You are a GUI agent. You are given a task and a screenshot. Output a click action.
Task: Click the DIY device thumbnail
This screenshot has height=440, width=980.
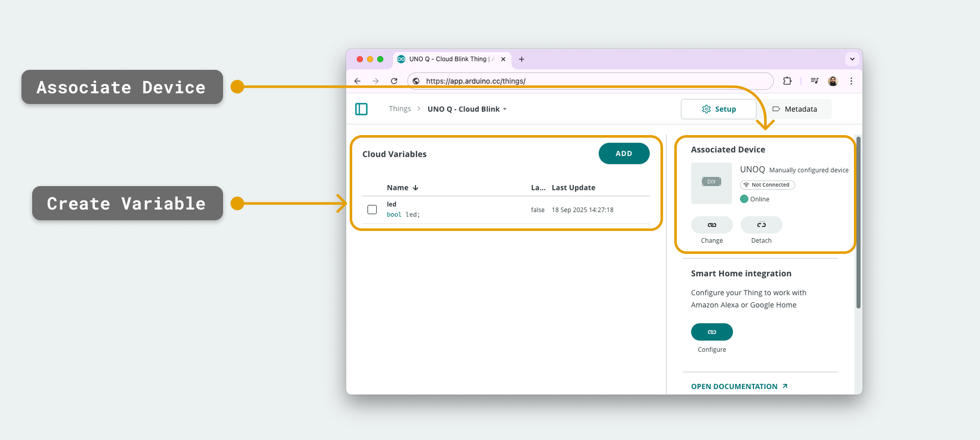pyautogui.click(x=712, y=183)
